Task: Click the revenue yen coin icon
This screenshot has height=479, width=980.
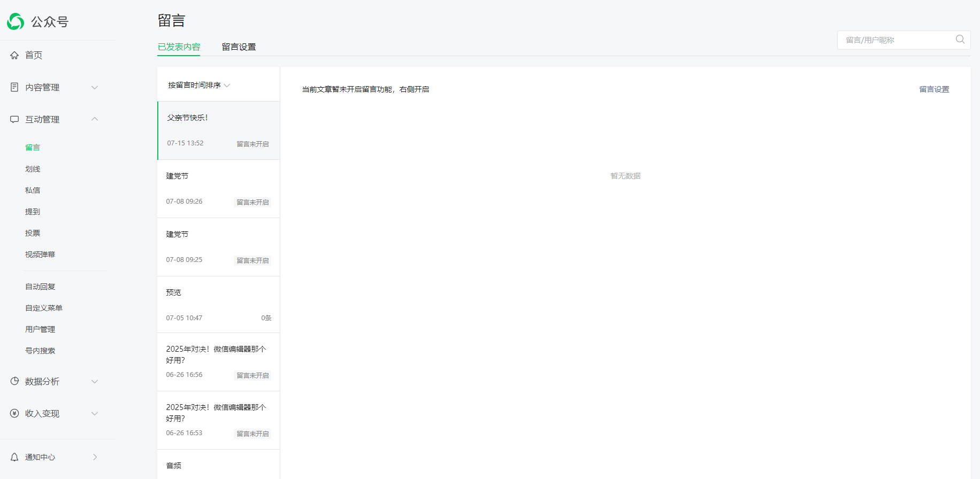Action: point(14,413)
